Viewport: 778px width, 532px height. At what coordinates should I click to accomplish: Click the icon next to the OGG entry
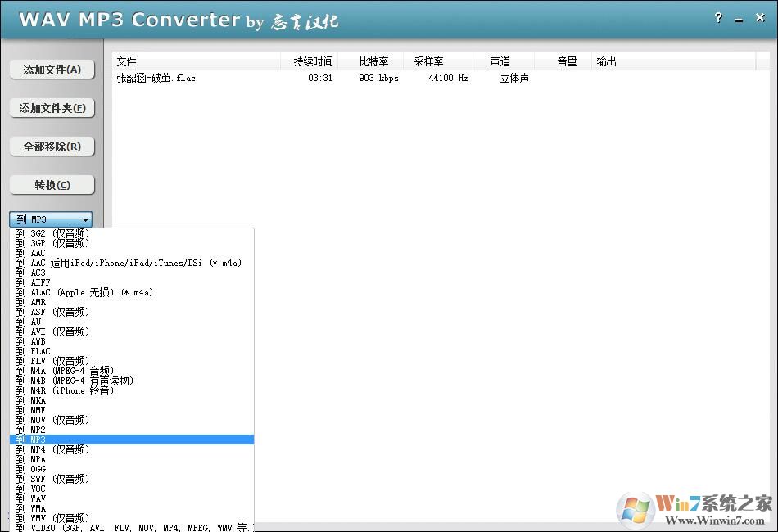19,468
